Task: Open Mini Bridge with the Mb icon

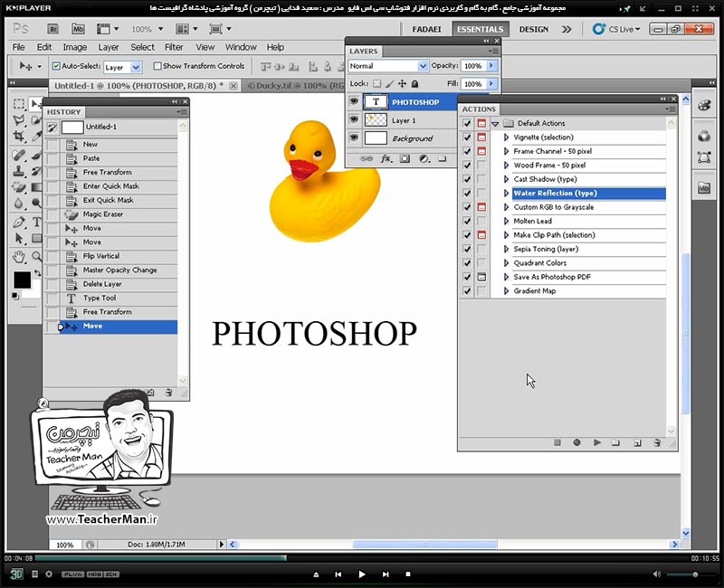Action: (x=78, y=29)
